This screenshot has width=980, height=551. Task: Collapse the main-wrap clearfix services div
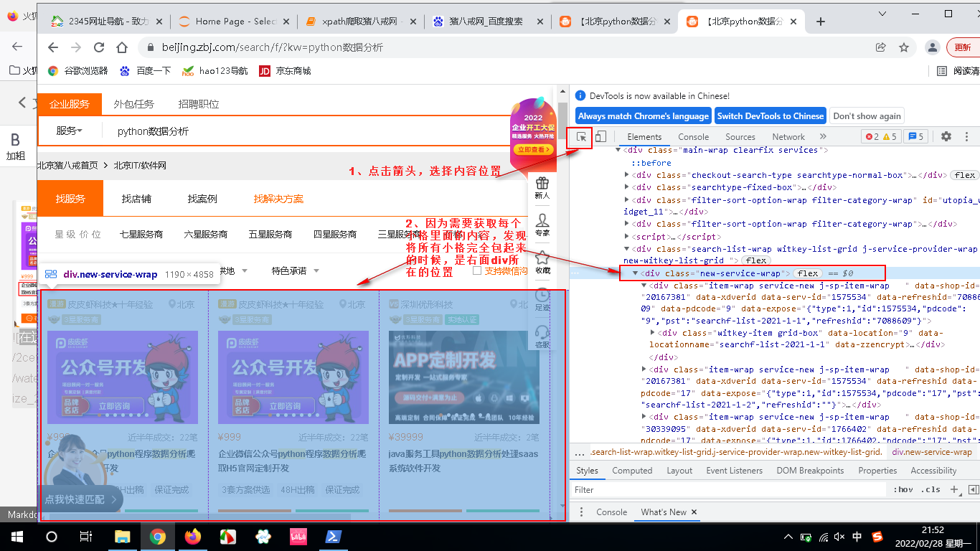[618, 151]
